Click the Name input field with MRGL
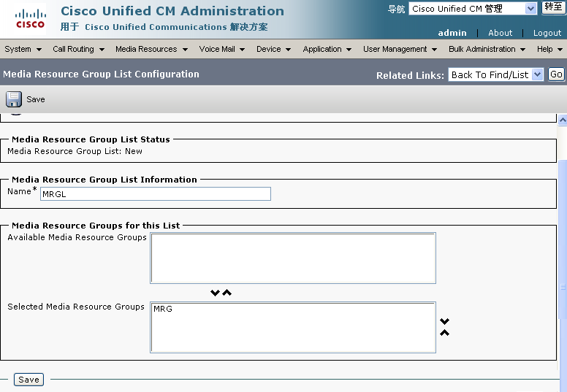Viewport: 567px width, 392px height. click(x=156, y=194)
